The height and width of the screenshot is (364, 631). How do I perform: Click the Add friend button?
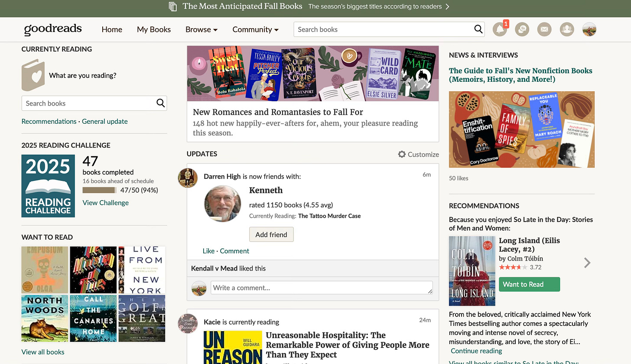point(271,235)
